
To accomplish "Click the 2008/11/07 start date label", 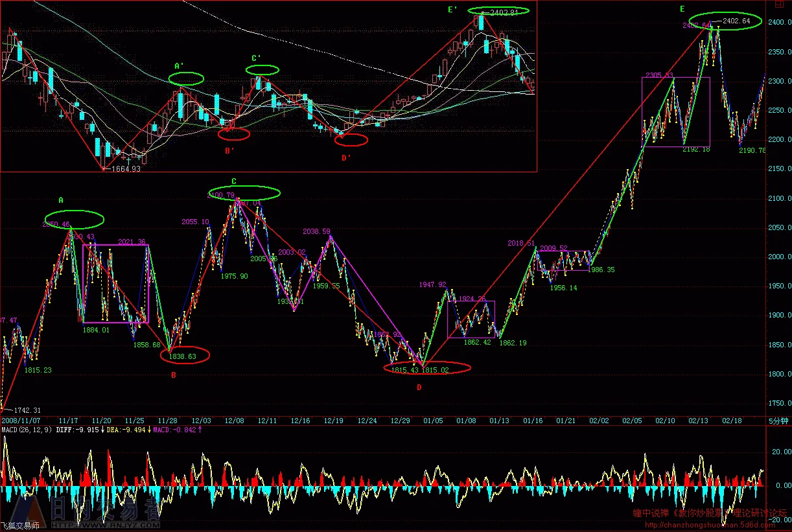I will (19, 421).
